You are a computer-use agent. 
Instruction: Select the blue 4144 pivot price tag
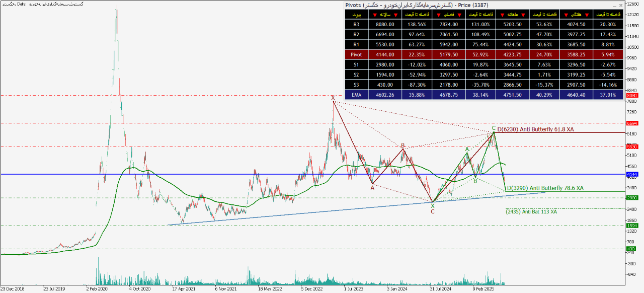click(x=632, y=174)
